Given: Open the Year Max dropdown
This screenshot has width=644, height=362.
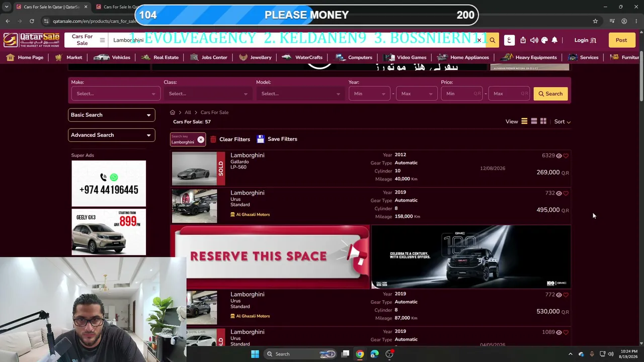Looking at the screenshot, I should tap(417, 94).
